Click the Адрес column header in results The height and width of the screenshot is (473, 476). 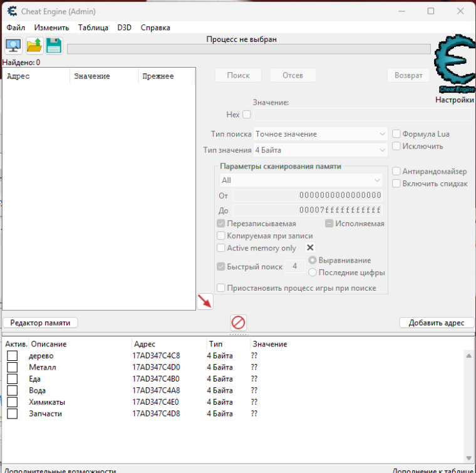click(36, 76)
